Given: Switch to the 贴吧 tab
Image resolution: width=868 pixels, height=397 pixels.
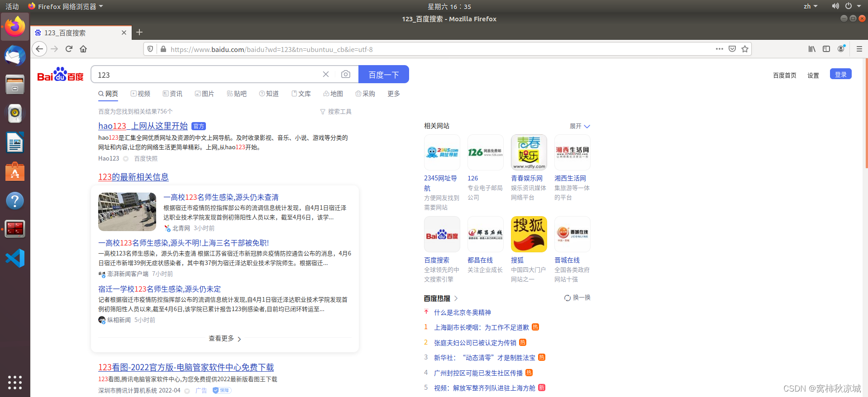Looking at the screenshot, I should pos(237,94).
